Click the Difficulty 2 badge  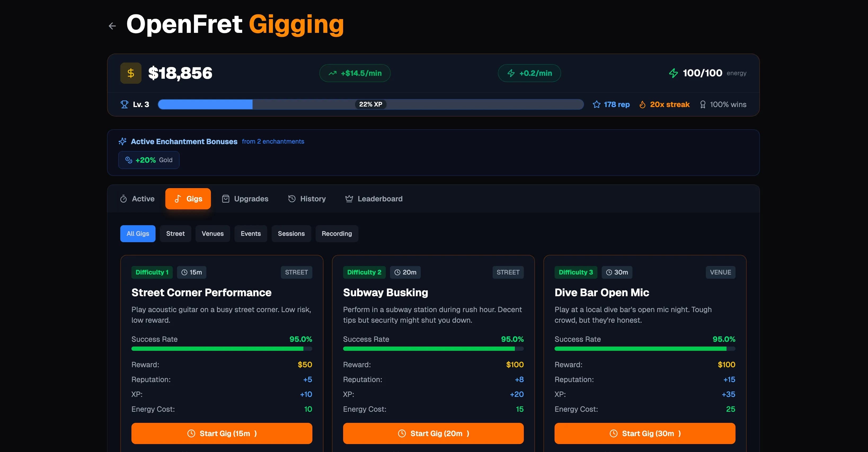pos(364,272)
